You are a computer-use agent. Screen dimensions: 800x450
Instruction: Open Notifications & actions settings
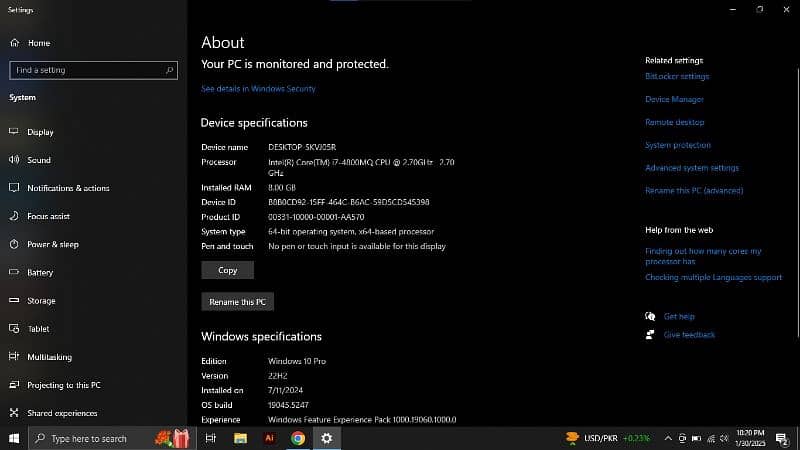point(68,188)
